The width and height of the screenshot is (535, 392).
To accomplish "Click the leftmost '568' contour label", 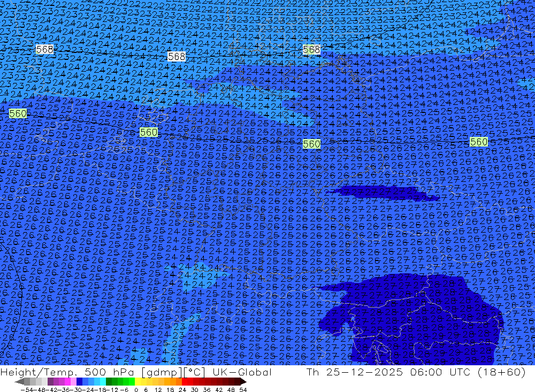I will [45, 50].
